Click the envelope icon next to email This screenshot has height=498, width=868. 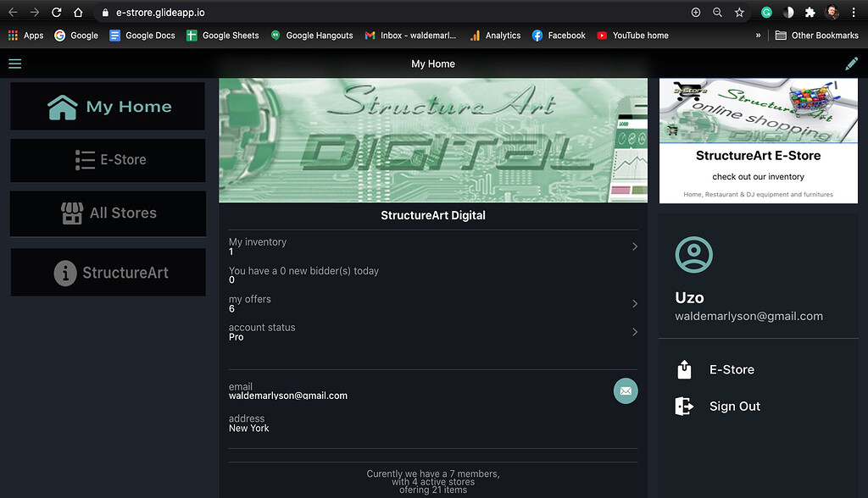point(626,390)
